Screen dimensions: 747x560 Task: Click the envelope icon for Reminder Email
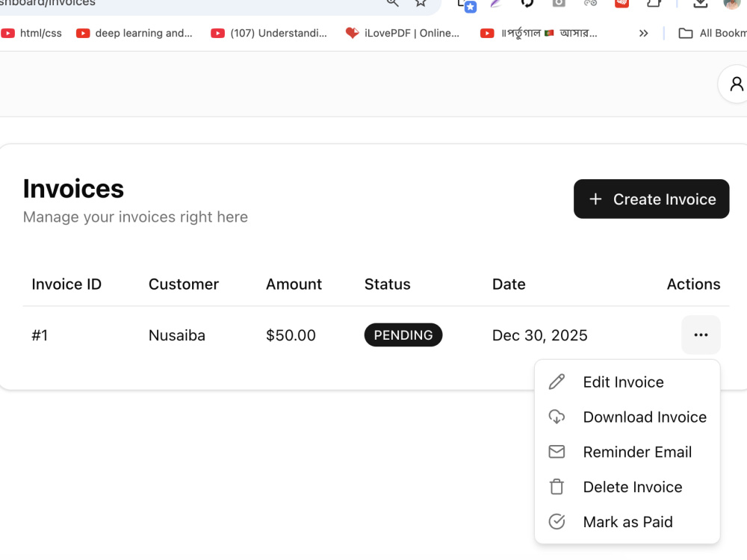[557, 452]
